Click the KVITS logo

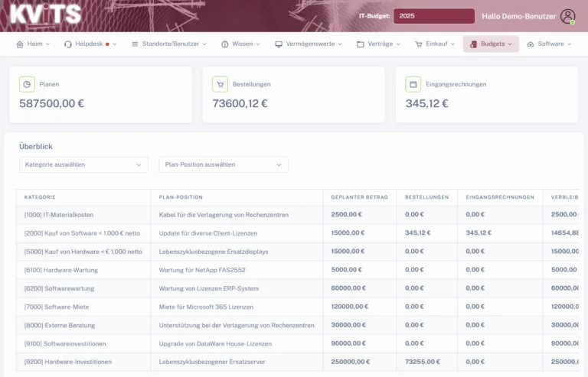coord(45,15)
